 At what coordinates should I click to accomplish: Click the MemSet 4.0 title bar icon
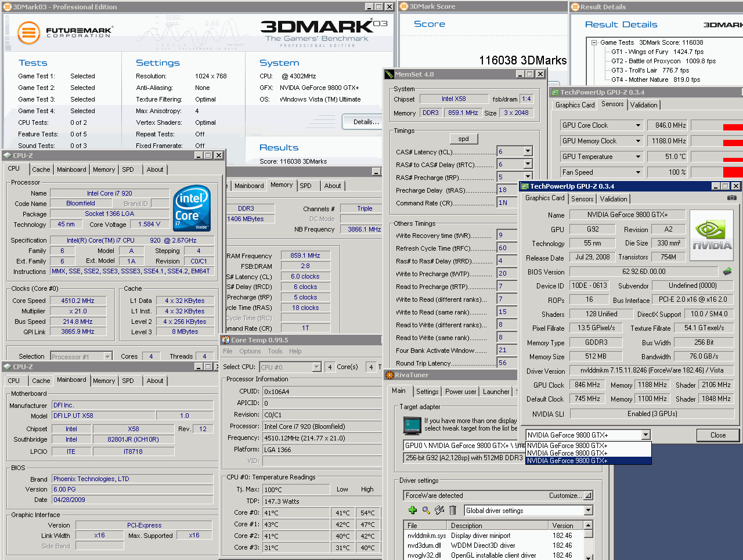tap(389, 74)
